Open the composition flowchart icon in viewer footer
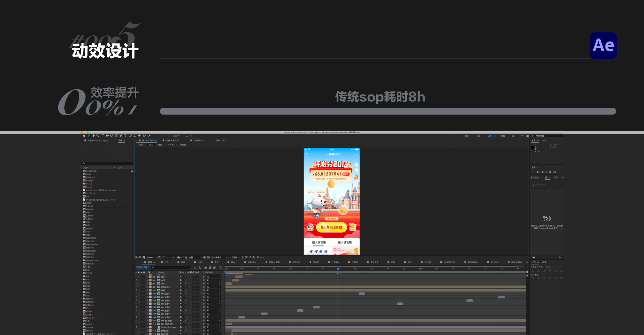 (254, 257)
